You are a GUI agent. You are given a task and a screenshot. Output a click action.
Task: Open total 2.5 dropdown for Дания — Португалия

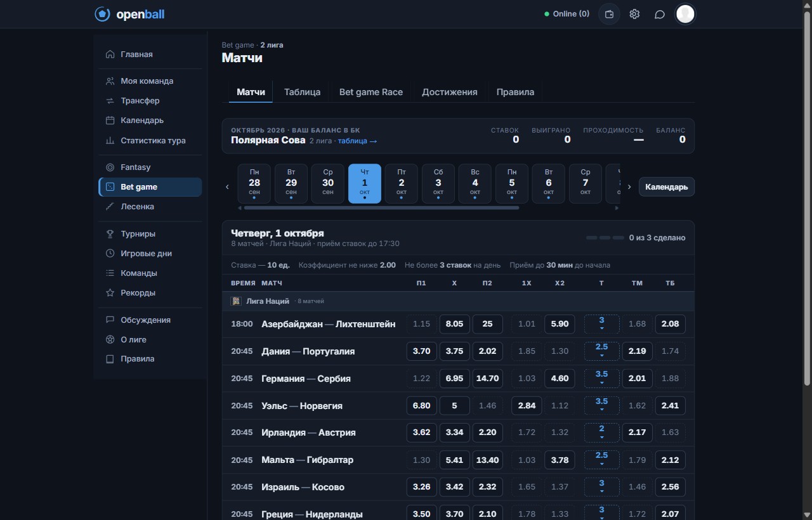pyautogui.click(x=601, y=351)
